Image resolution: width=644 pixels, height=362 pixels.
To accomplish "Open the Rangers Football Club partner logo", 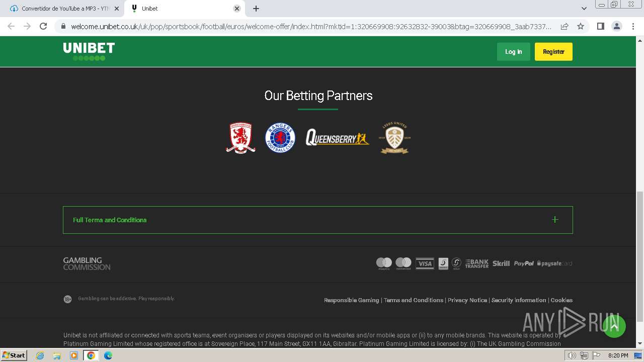I will [x=280, y=138].
